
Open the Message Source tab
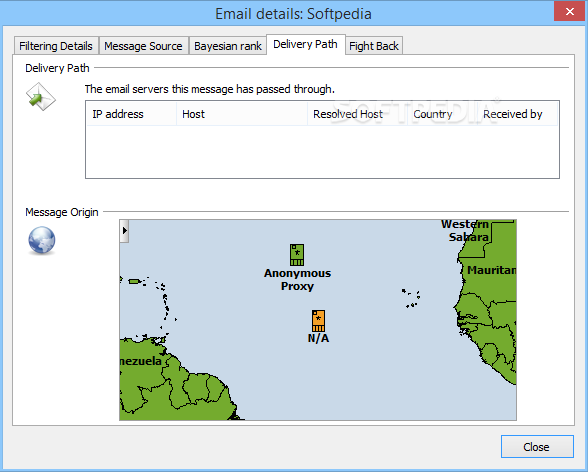(x=143, y=46)
